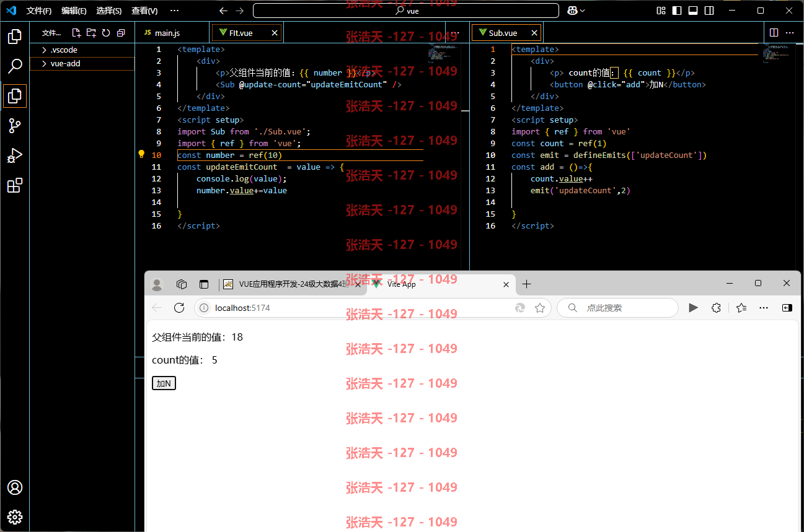Close the Vite App browser tab
Image resolution: width=804 pixels, height=532 pixels.
pyautogui.click(x=506, y=284)
